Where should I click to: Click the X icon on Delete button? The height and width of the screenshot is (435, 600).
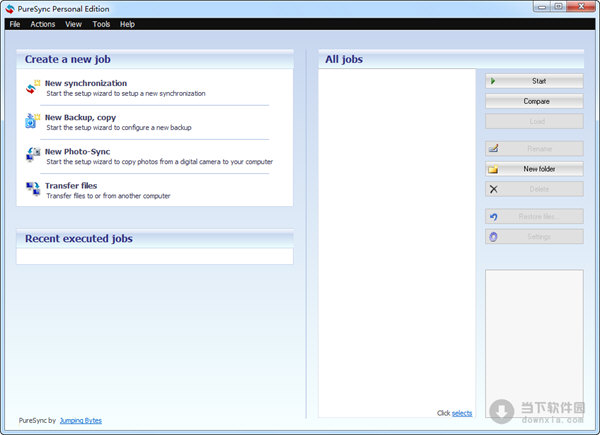point(494,189)
